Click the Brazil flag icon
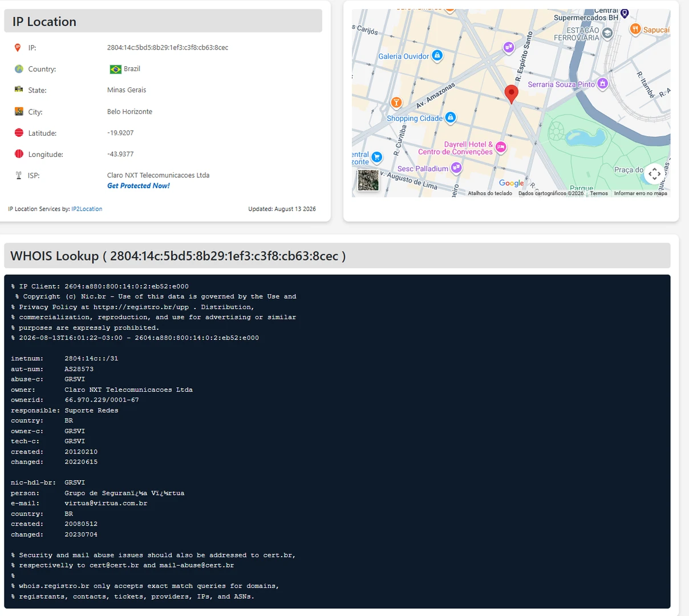Viewport: 689px width, 616px height. (x=115, y=69)
